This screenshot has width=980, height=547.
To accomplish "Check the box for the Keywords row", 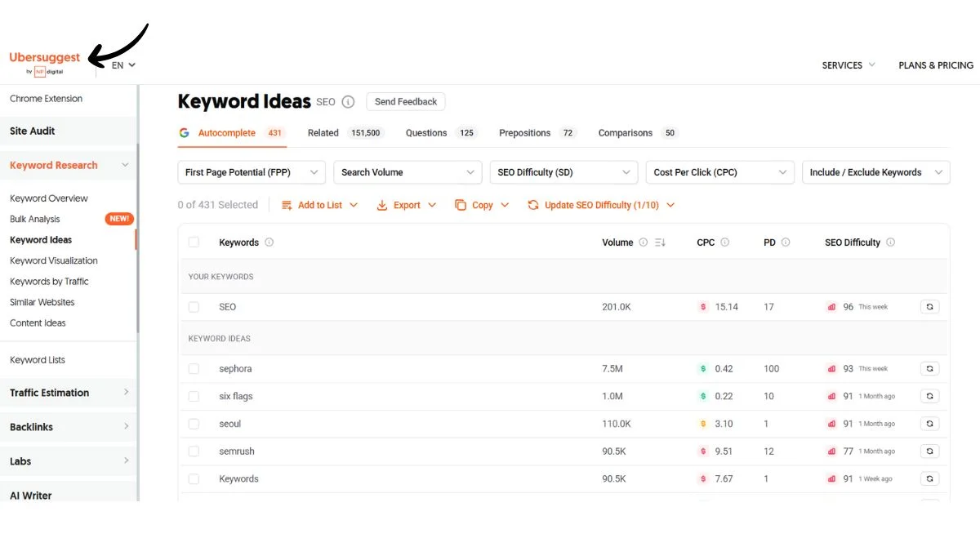I will 194,479.
